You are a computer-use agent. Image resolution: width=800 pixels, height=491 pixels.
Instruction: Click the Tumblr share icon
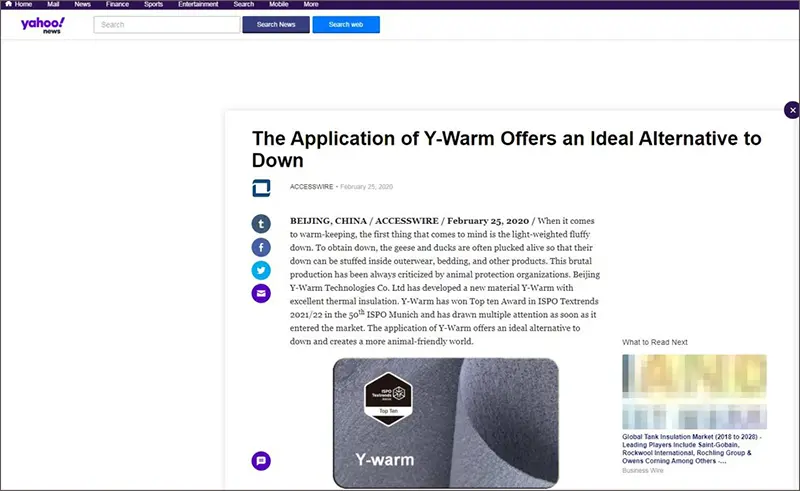point(261,224)
